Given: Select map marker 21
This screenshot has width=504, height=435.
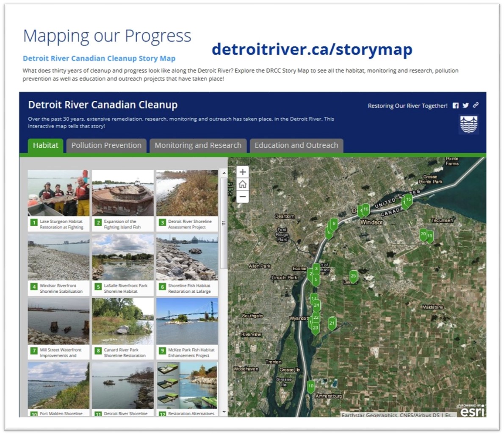Looking at the screenshot, I should click(332, 324).
